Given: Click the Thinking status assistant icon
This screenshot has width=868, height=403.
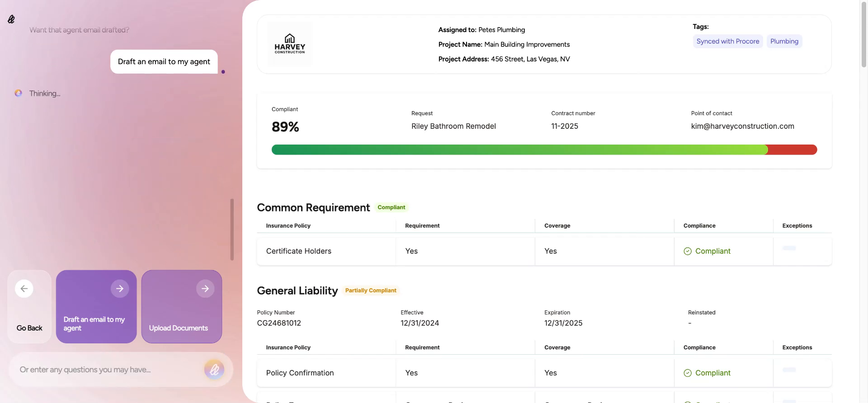Looking at the screenshot, I should point(18,93).
